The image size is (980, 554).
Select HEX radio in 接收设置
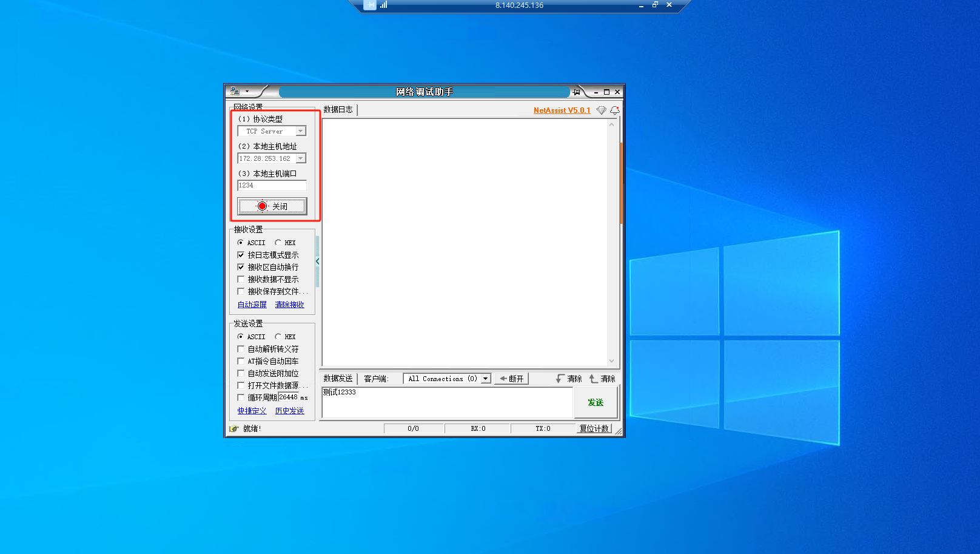coord(278,243)
